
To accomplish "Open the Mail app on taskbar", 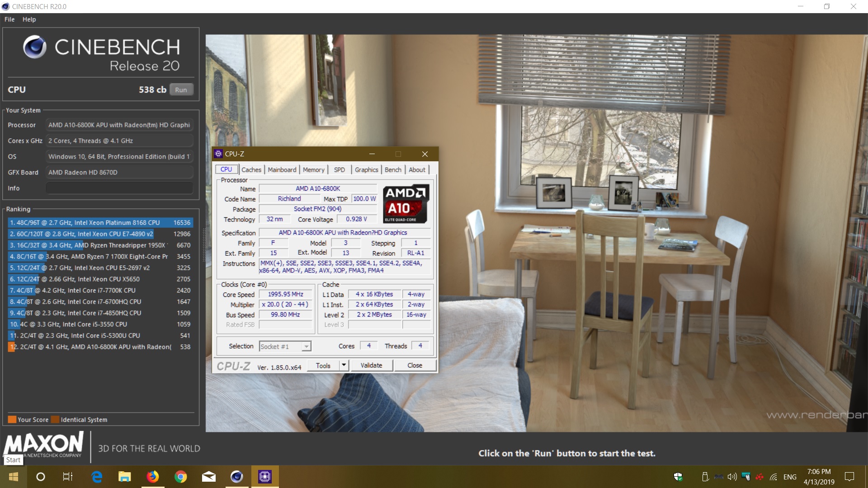I will click(x=208, y=477).
